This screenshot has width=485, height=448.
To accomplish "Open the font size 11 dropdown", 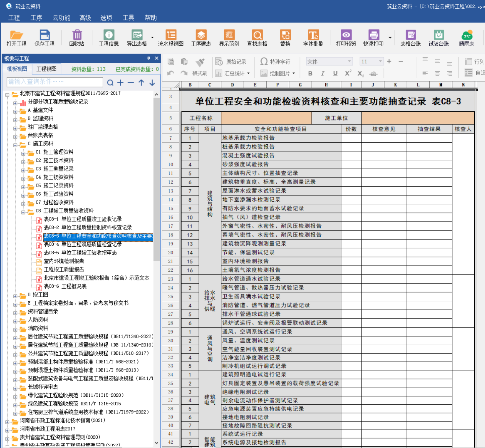I will coord(380,61).
